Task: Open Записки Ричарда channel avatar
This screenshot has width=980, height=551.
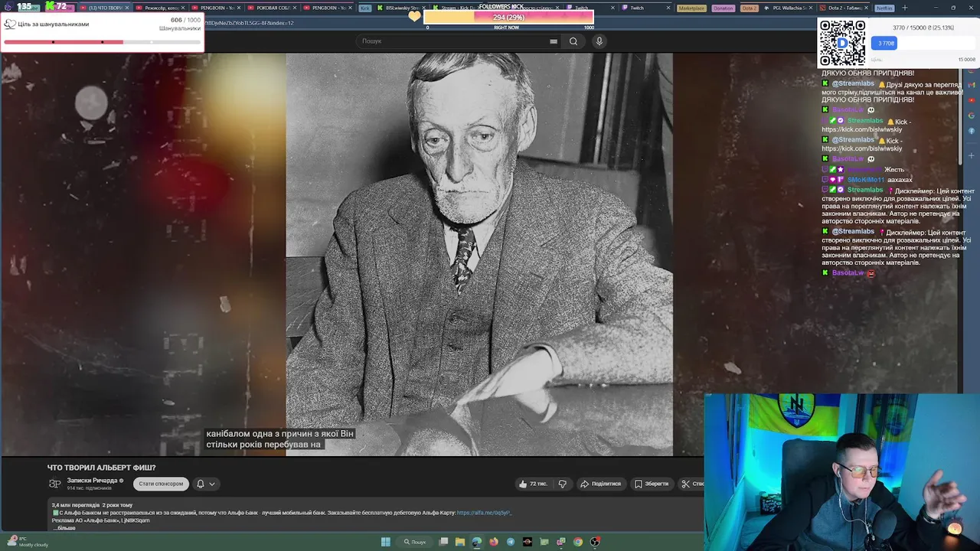Action: coord(55,484)
